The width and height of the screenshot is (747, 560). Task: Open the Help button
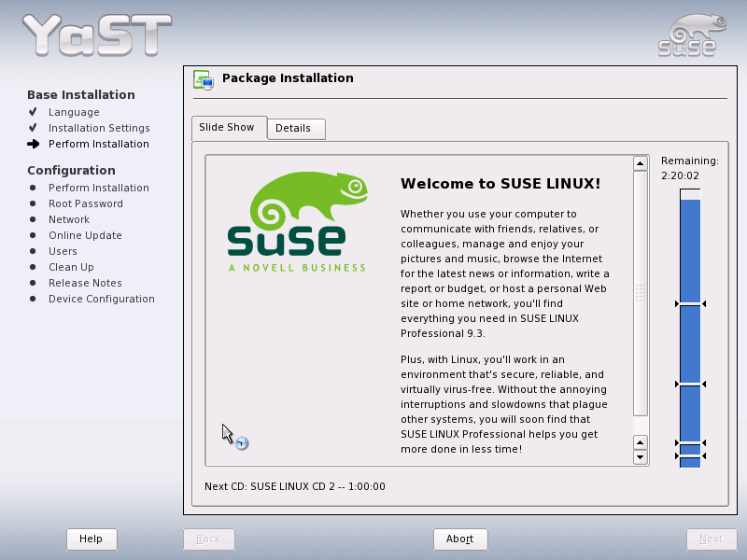[92, 539]
